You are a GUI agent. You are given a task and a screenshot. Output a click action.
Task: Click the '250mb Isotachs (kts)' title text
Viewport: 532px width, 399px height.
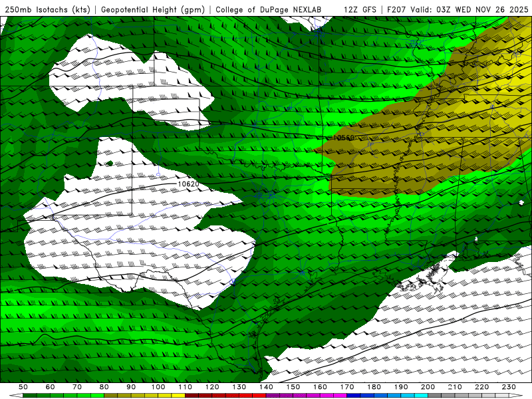pyautogui.click(x=47, y=10)
